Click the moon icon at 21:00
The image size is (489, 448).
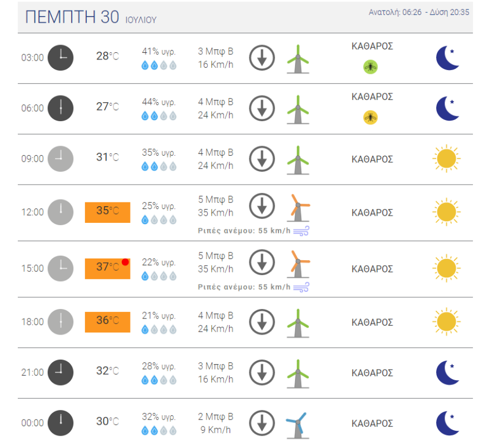coord(448,372)
